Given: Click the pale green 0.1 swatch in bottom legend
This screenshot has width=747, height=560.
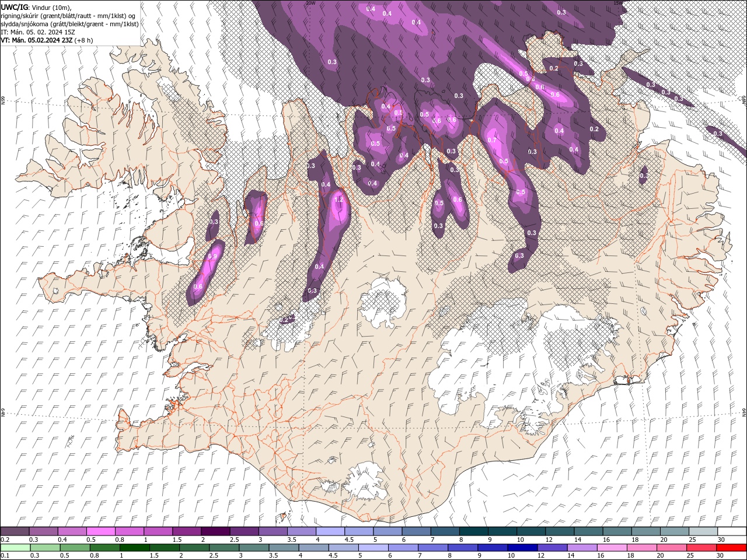Looking at the screenshot, I should point(15,547).
